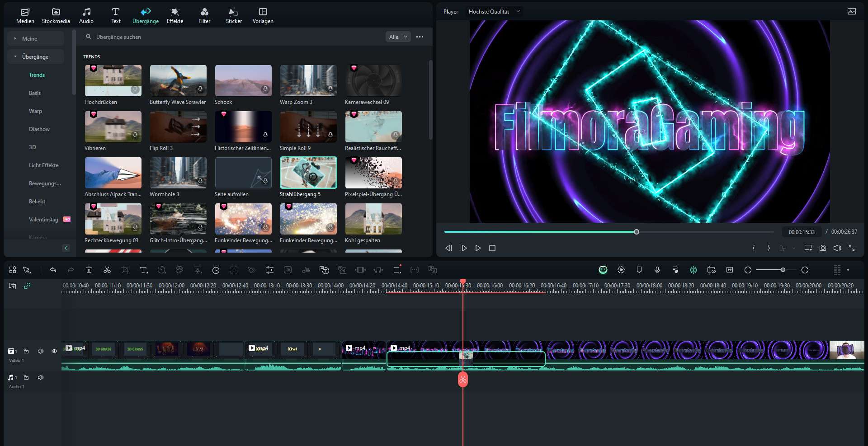The height and width of the screenshot is (446, 868).
Task: Select the Strahlübergang 5 transition thumbnail
Action: pyautogui.click(x=308, y=173)
